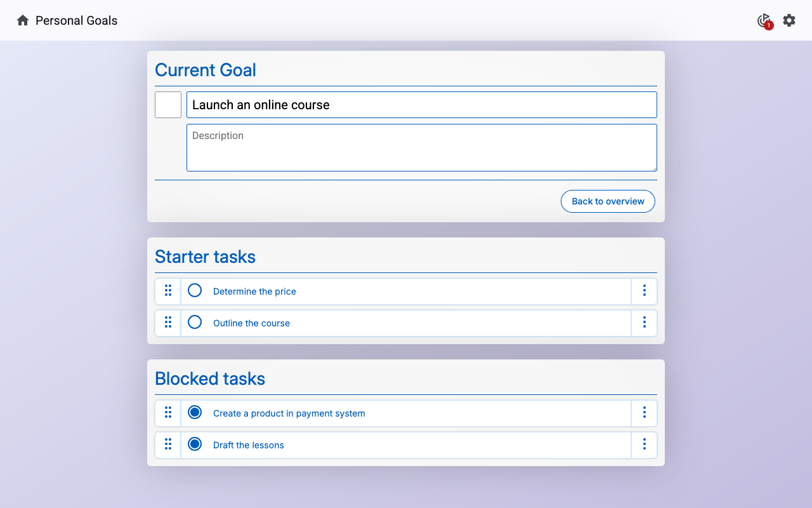Open settings using the gear icon
The width and height of the screenshot is (812, 508).
point(789,20)
